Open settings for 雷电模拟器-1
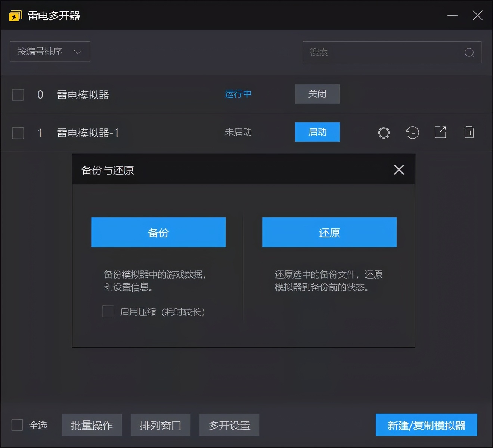This screenshot has width=493, height=448. pos(383,132)
